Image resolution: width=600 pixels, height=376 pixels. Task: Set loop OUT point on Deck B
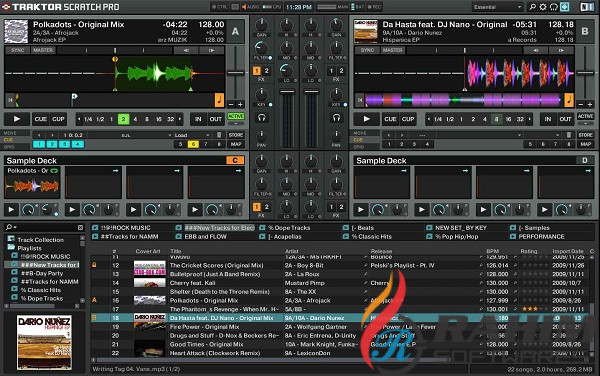(x=565, y=119)
